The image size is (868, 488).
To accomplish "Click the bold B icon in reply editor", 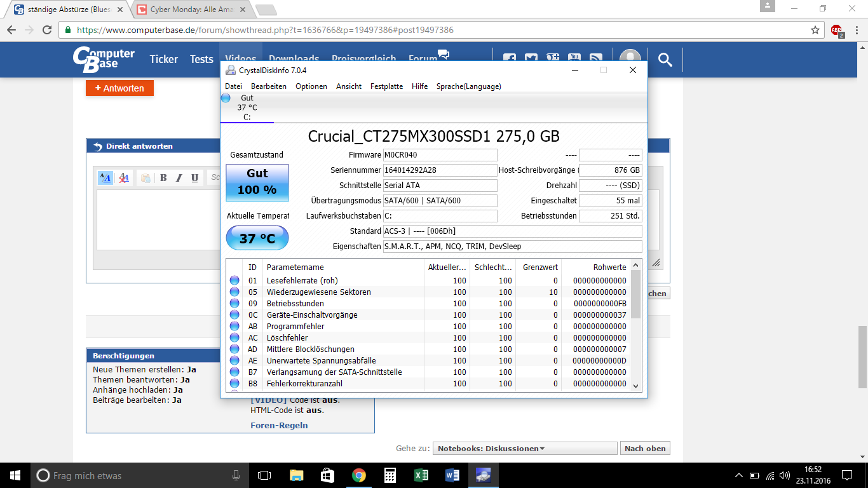I will (x=163, y=178).
